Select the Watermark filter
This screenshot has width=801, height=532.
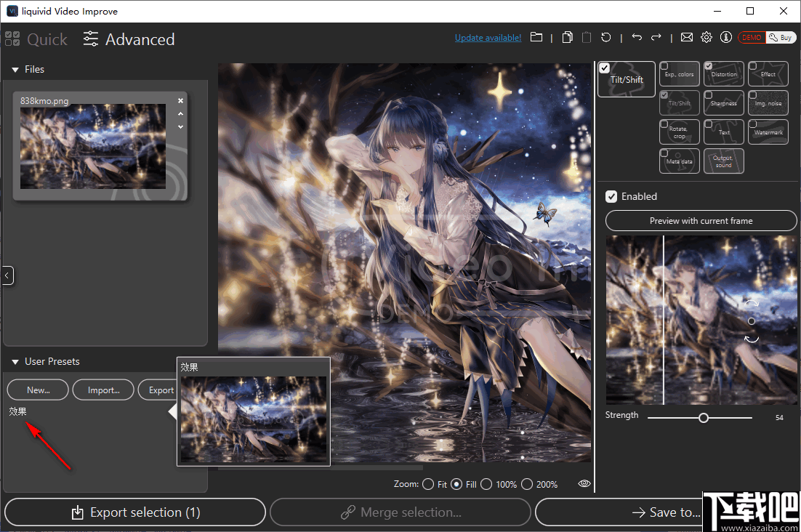click(x=768, y=132)
